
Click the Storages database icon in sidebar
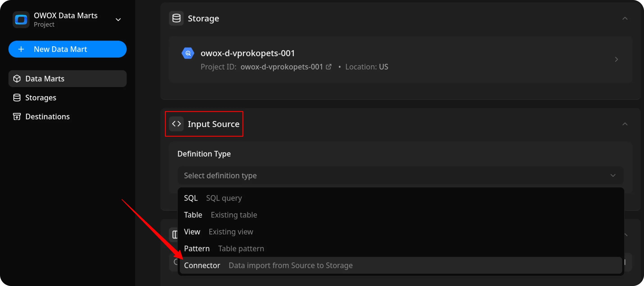pyautogui.click(x=17, y=97)
